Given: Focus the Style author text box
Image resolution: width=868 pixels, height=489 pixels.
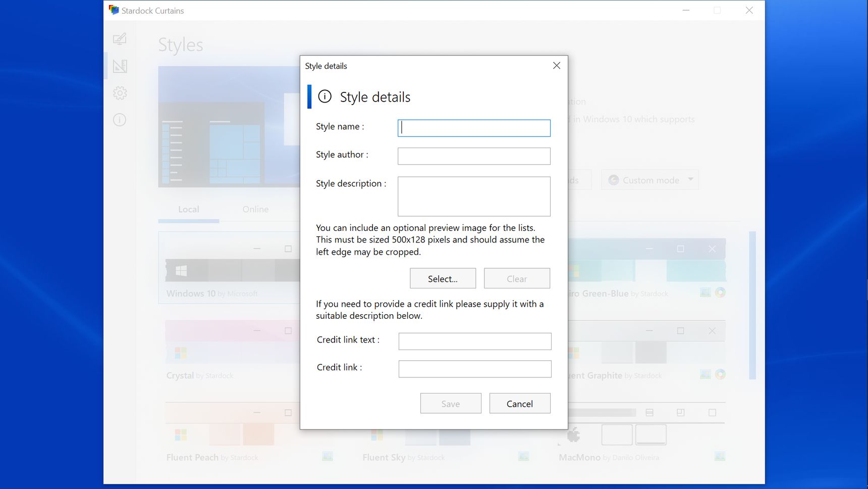Looking at the screenshot, I should tap(474, 156).
